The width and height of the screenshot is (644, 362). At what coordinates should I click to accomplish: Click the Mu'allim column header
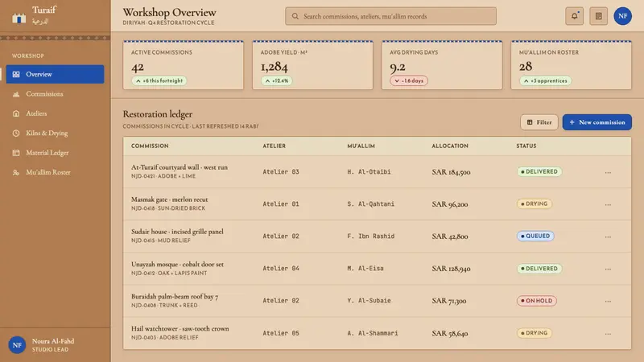361,146
